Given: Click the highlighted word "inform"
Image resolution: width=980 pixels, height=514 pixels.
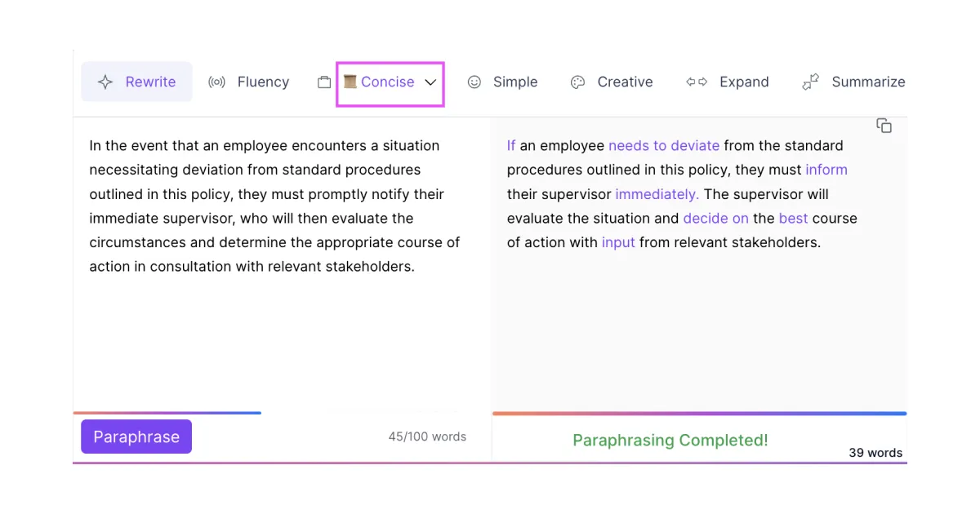Looking at the screenshot, I should pyautogui.click(x=826, y=170).
